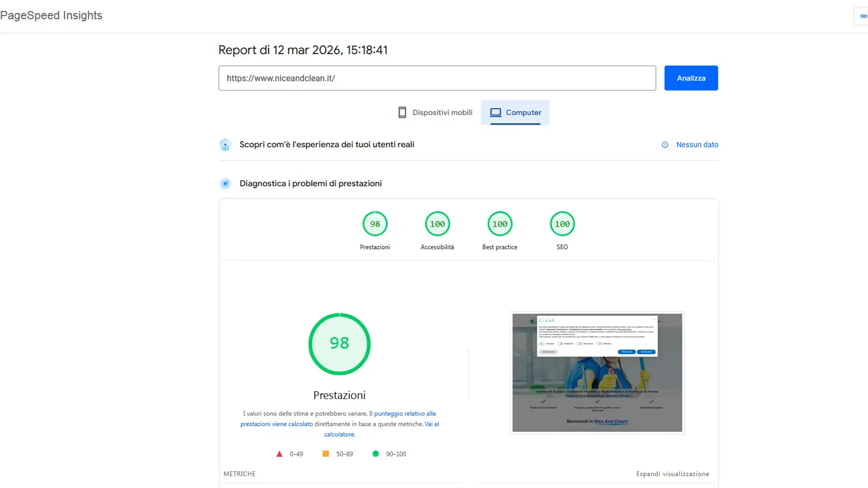The width and height of the screenshot is (868, 488).
Task: Jump to the Accessibilità 100 score gauge
Action: point(437,224)
